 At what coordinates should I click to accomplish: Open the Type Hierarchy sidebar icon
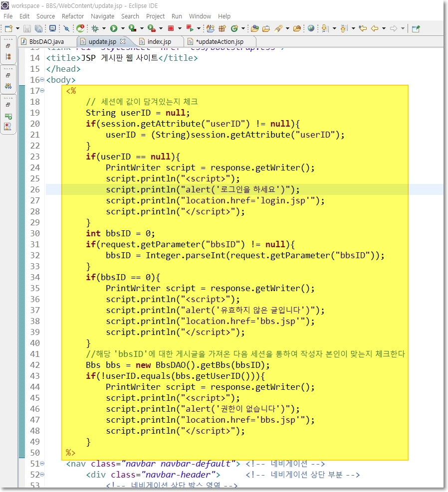click(8, 56)
